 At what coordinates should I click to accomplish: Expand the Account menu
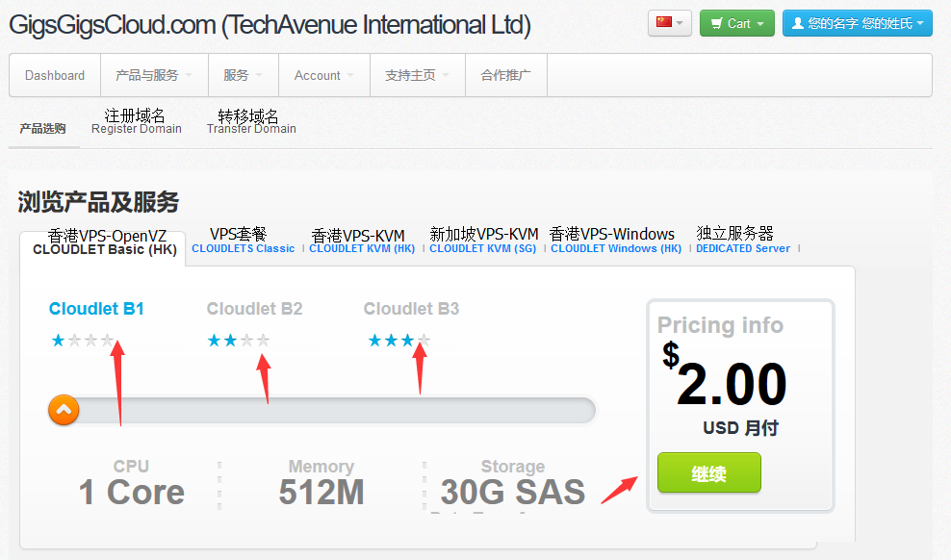point(323,75)
